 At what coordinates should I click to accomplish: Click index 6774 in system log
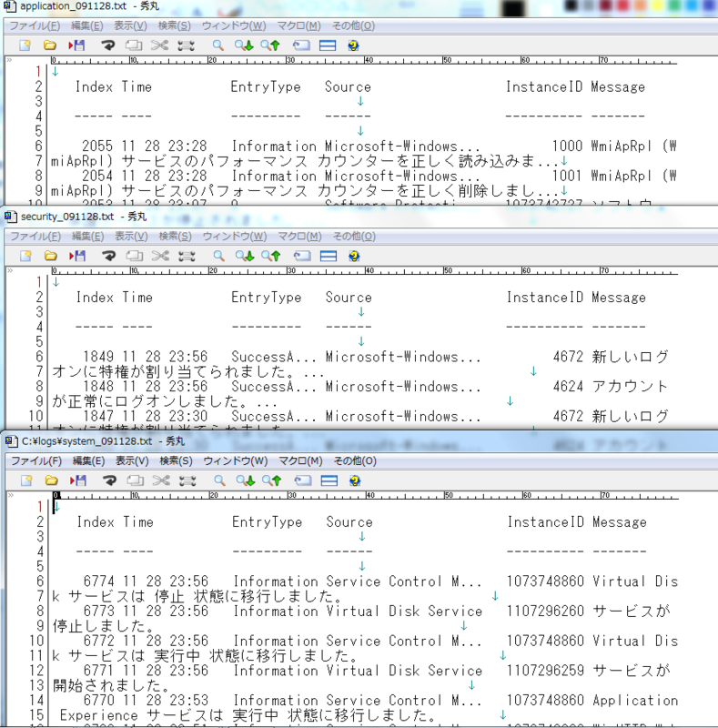pos(99,581)
